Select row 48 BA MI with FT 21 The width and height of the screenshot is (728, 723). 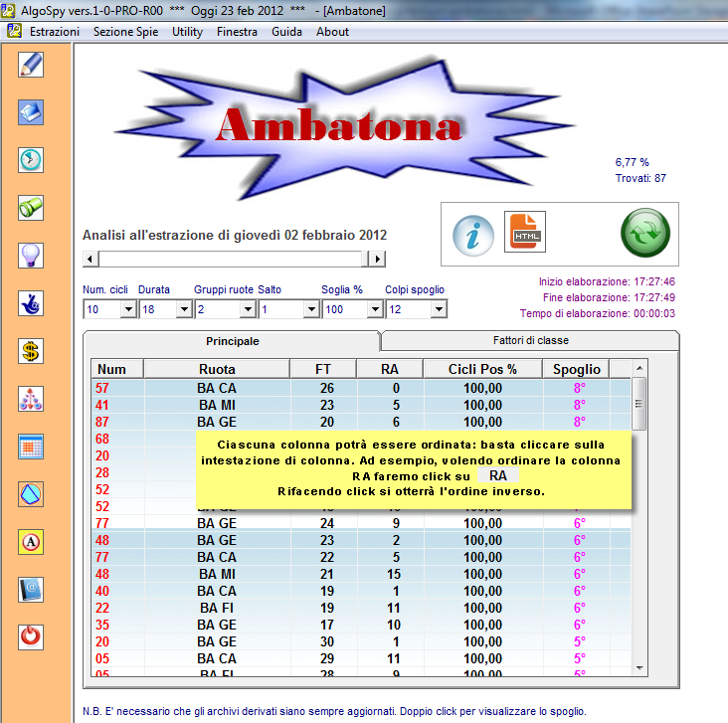coord(361,574)
